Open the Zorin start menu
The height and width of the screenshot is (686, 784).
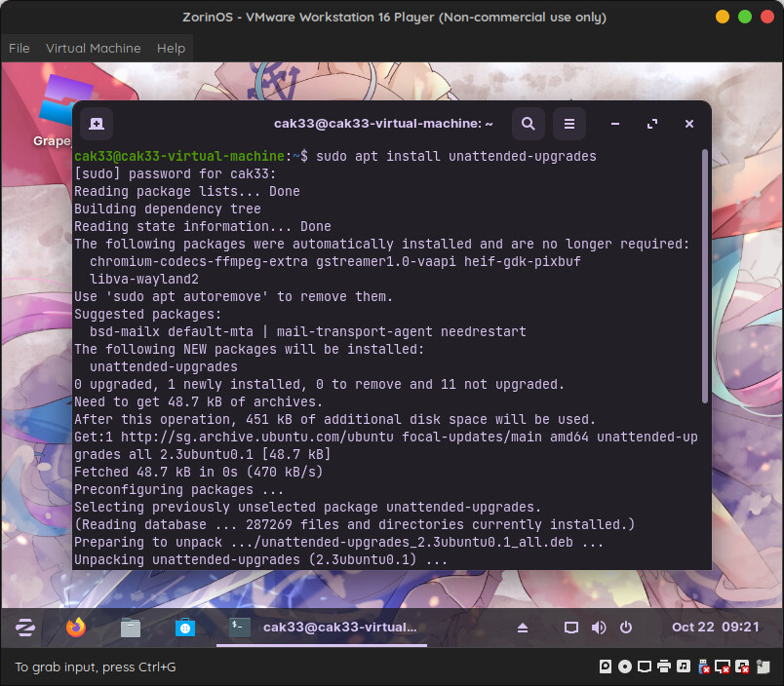(x=24, y=628)
